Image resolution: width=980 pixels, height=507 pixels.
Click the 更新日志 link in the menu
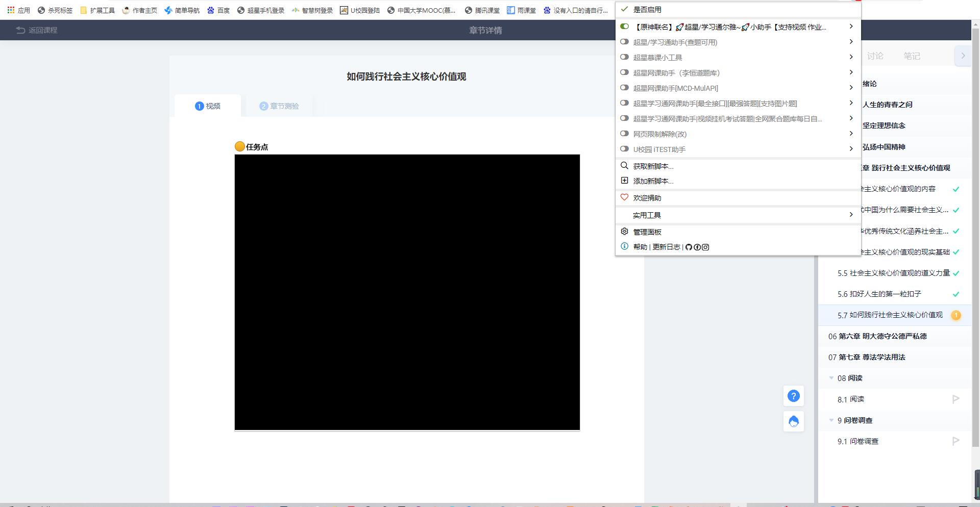[x=666, y=247]
